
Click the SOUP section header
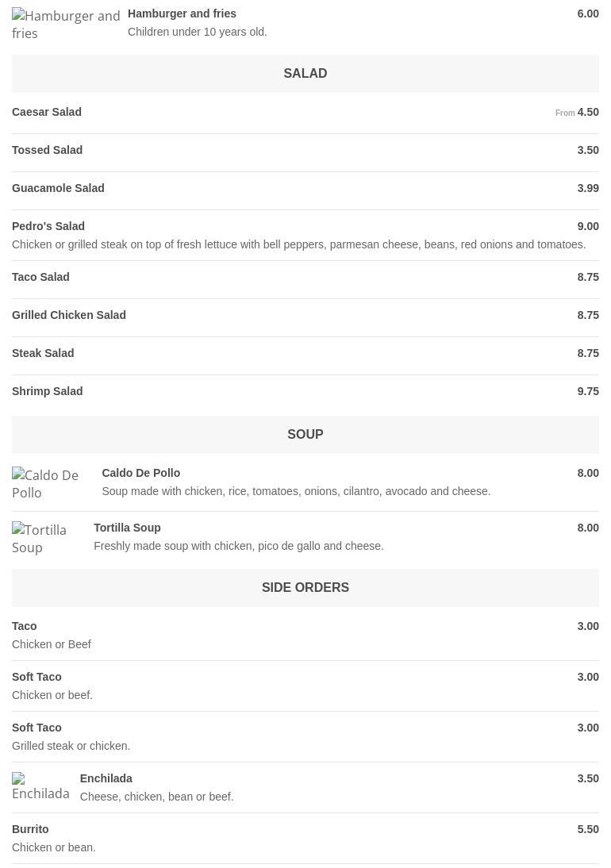[305, 435]
